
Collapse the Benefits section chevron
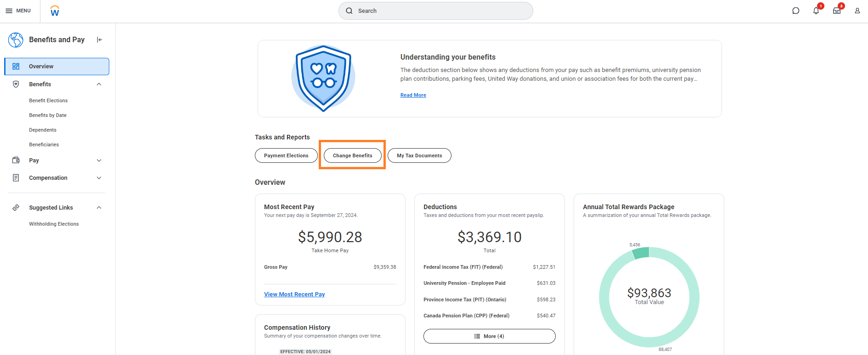click(99, 84)
